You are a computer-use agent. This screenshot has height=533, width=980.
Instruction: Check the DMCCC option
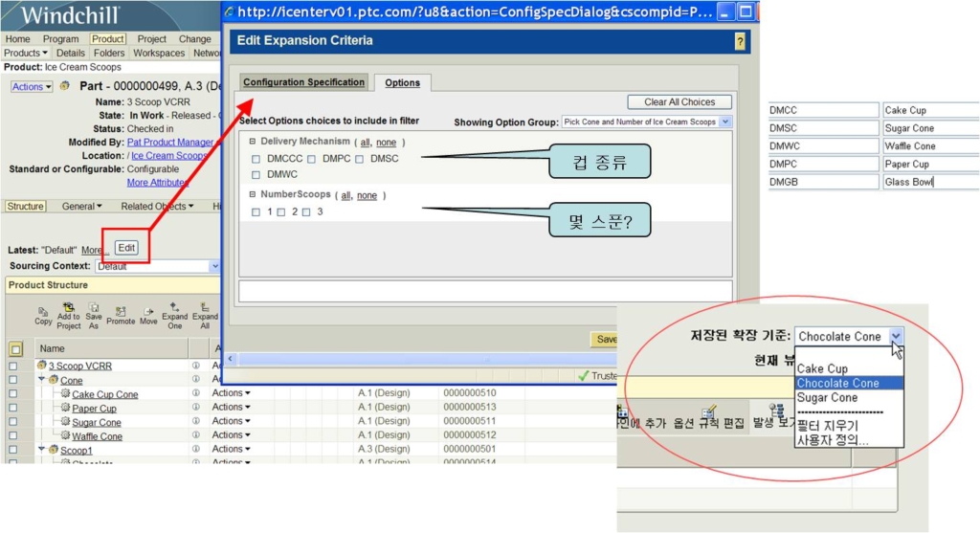[256, 160]
